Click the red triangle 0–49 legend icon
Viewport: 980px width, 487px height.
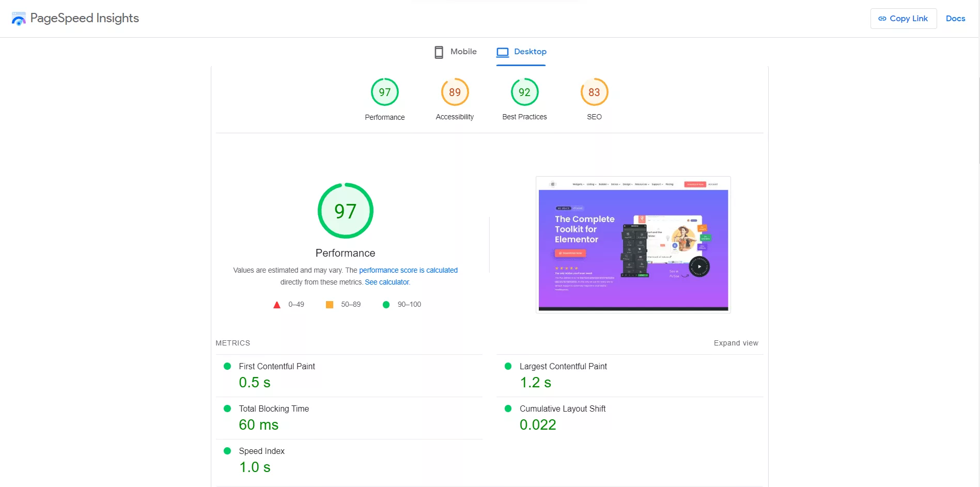pyautogui.click(x=277, y=305)
